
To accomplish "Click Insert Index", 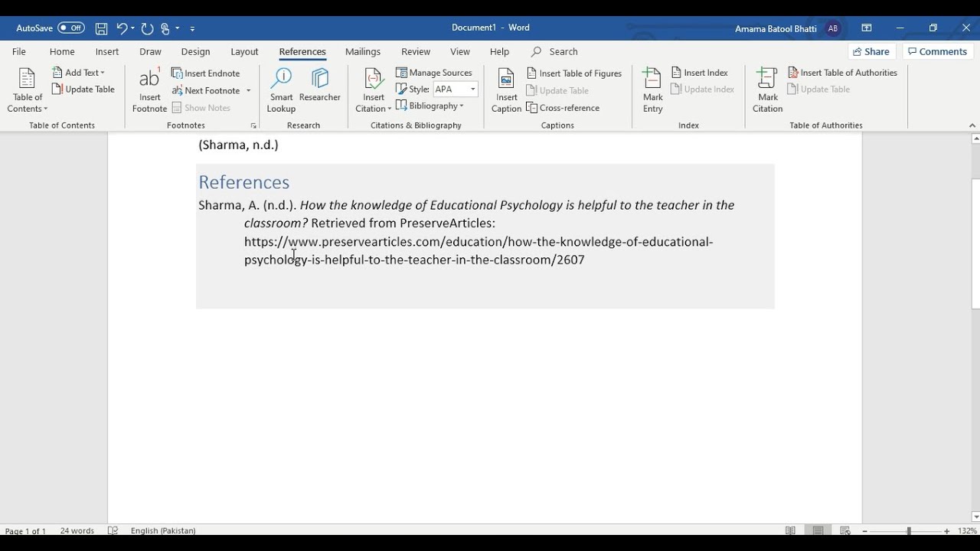I will click(700, 73).
